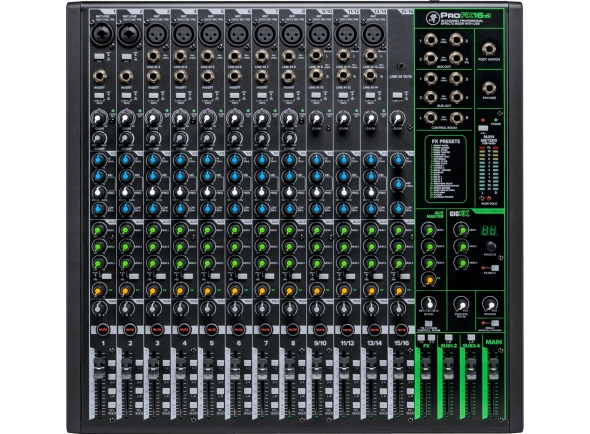The width and height of the screenshot is (590, 434).
Task: Click the Line In 15/16 mini stereo jack
Action: (401, 66)
